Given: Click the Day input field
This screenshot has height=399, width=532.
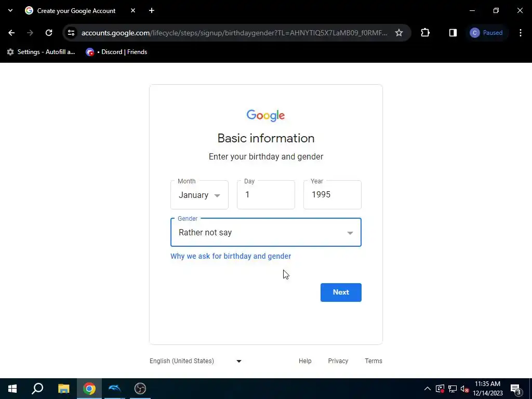Looking at the screenshot, I should pyautogui.click(x=266, y=195).
